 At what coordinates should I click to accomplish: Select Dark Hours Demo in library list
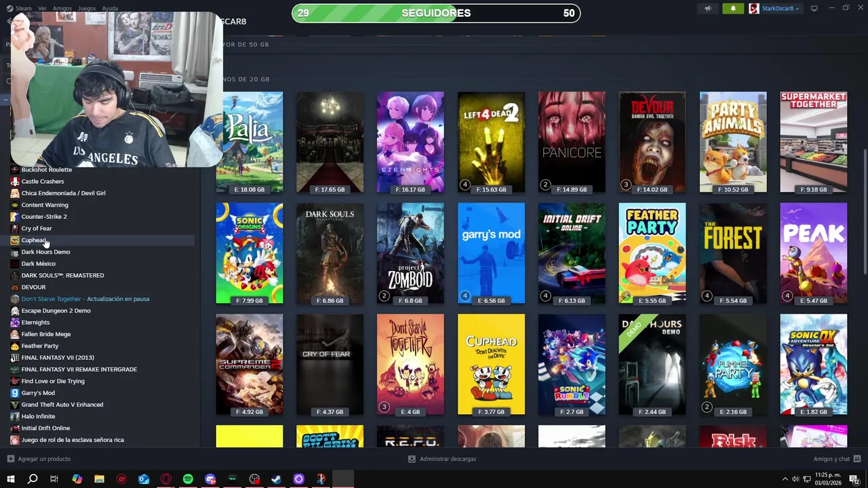45,251
